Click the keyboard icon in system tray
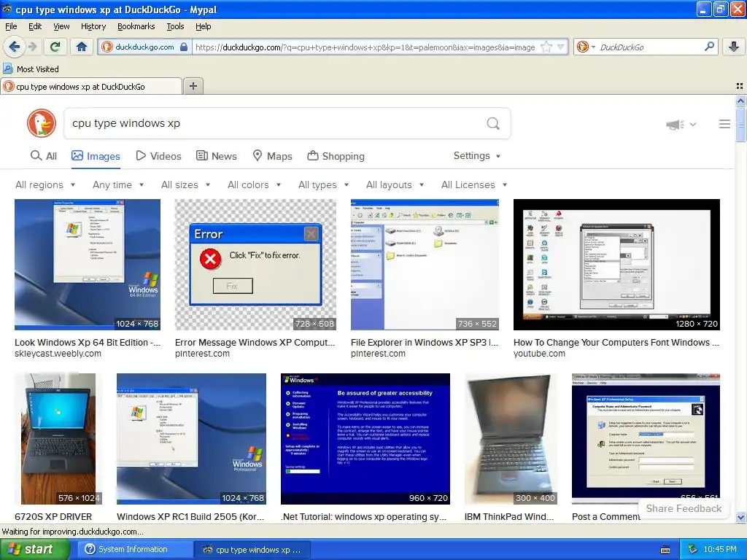The width and height of the screenshot is (747, 560). tap(665, 550)
